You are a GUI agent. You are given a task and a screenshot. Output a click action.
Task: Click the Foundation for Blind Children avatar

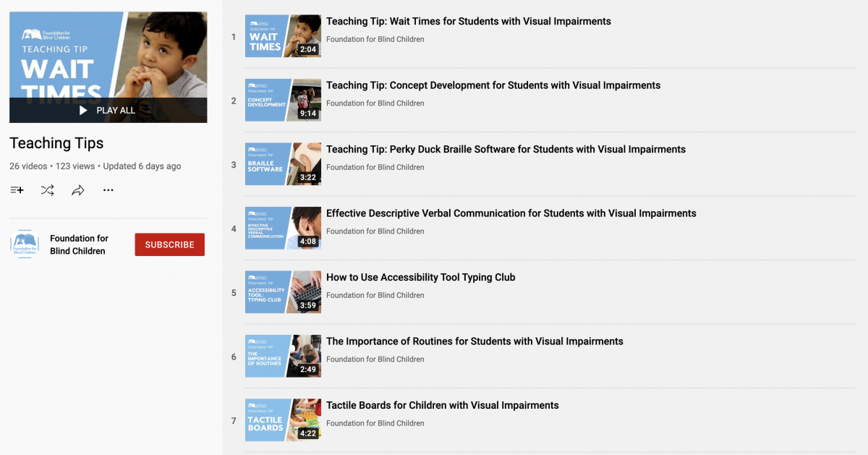point(24,244)
